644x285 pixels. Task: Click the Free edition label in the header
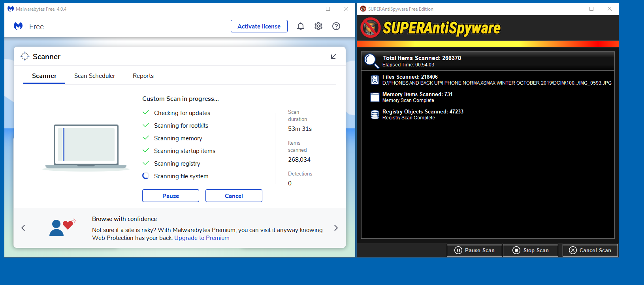(x=36, y=26)
